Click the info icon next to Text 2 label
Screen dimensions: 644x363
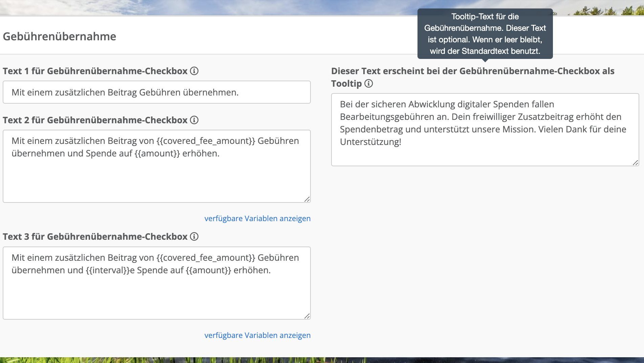(x=194, y=120)
